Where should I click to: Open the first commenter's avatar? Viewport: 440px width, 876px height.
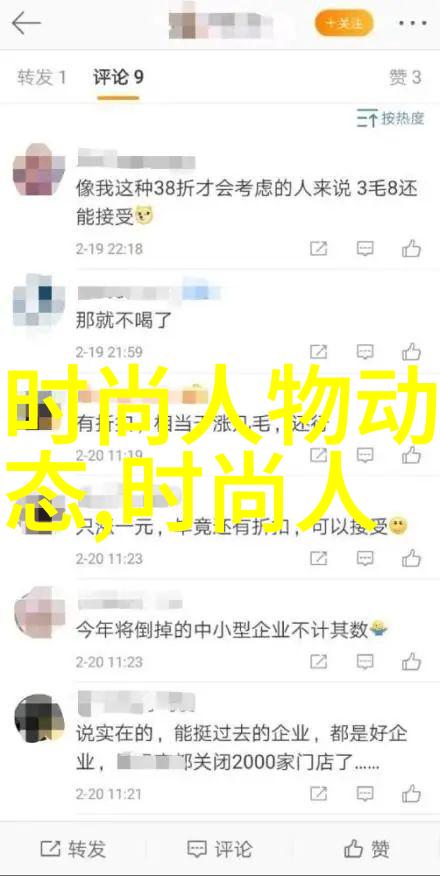39,169
